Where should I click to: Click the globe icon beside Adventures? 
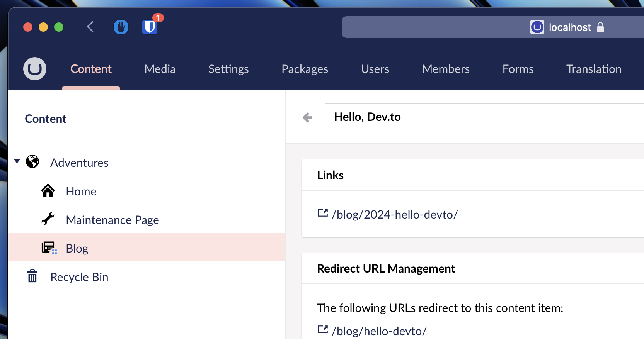[x=32, y=162]
